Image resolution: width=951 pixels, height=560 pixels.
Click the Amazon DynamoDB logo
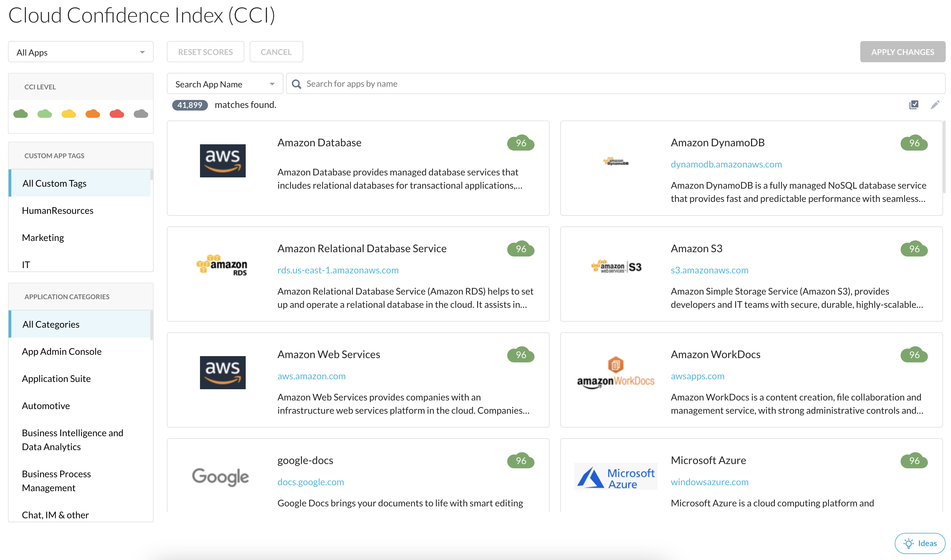[x=616, y=162]
